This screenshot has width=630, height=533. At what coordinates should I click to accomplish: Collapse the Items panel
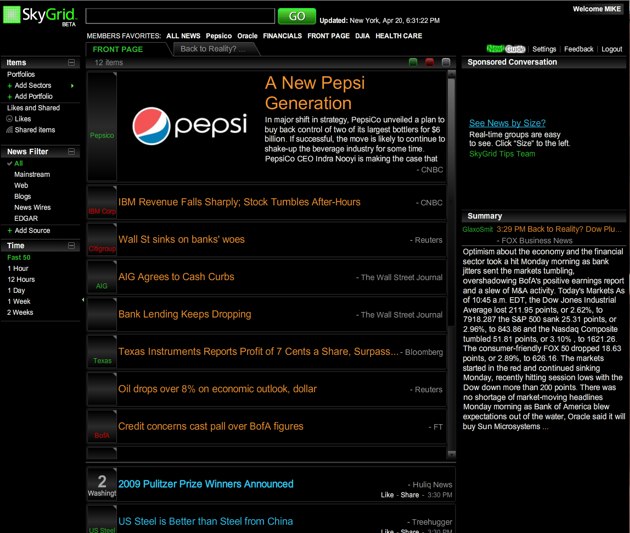71,62
